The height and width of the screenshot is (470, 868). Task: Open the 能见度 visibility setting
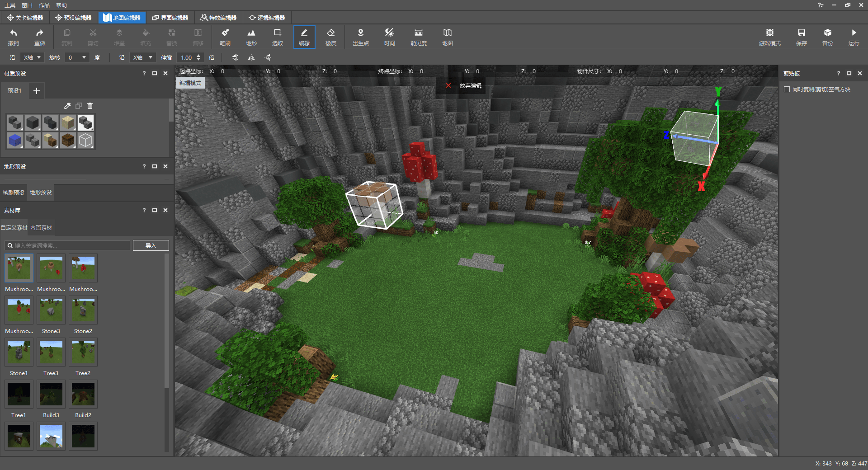coord(418,37)
